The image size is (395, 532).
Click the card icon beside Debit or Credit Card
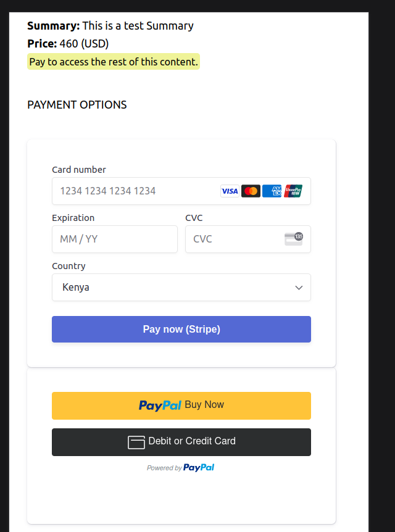pyautogui.click(x=136, y=442)
